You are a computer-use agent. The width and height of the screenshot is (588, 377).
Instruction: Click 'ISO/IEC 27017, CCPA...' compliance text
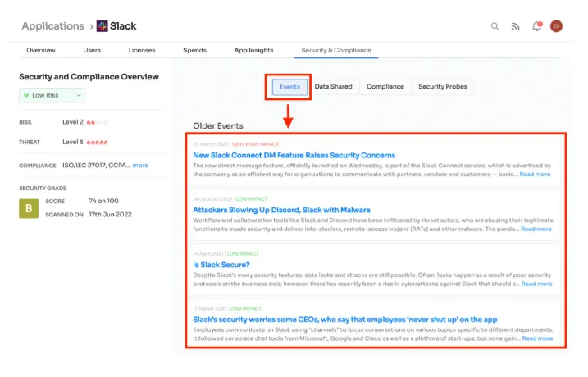(x=97, y=166)
